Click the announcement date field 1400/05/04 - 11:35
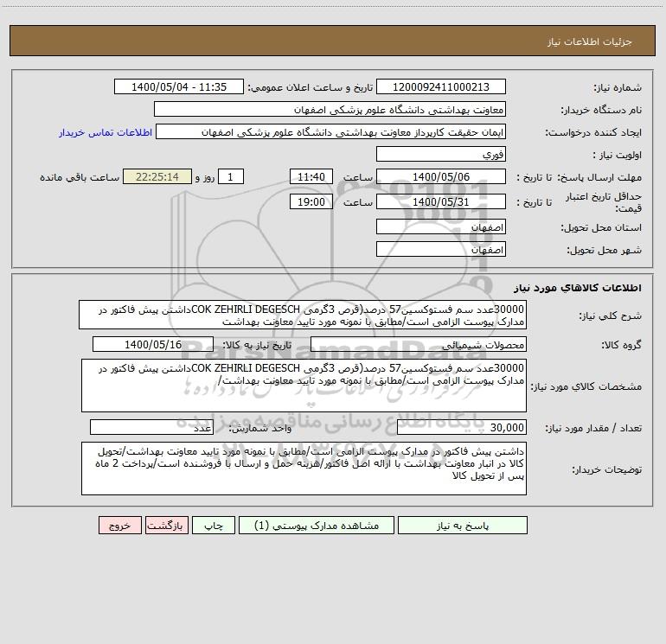 pos(179,87)
